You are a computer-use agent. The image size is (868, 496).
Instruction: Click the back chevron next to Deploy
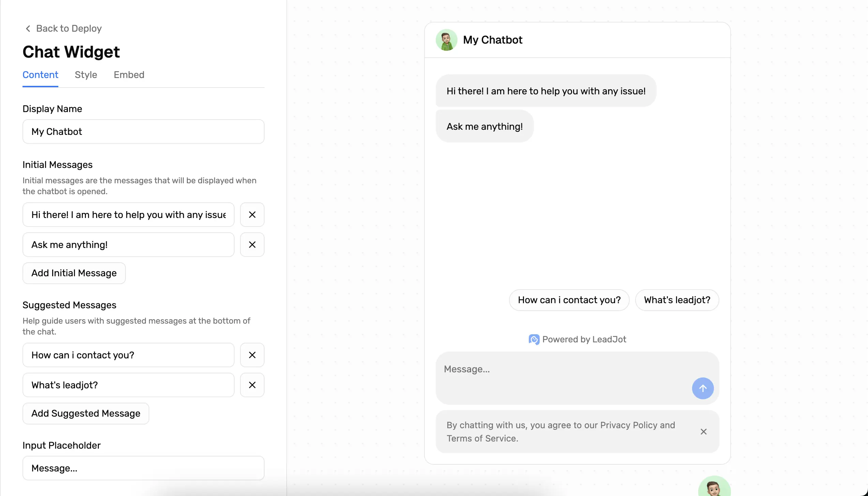(x=28, y=28)
